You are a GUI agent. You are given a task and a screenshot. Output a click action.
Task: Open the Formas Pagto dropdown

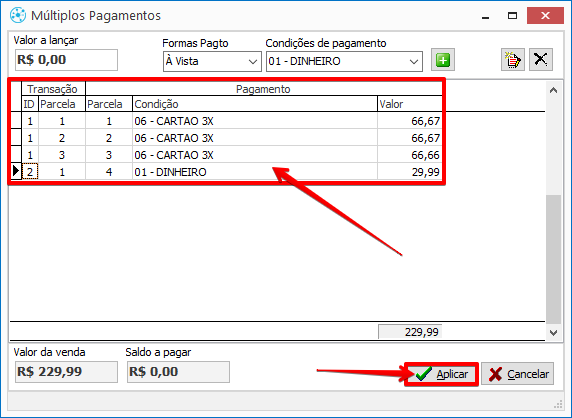[212, 61]
